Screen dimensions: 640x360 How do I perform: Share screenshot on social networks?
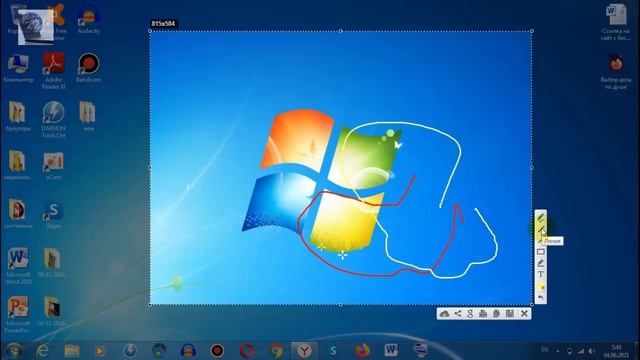(458, 313)
